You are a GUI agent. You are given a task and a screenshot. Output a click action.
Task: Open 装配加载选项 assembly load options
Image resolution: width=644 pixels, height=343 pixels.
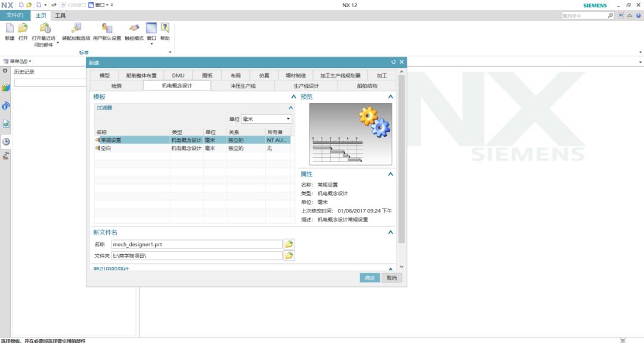(x=76, y=28)
